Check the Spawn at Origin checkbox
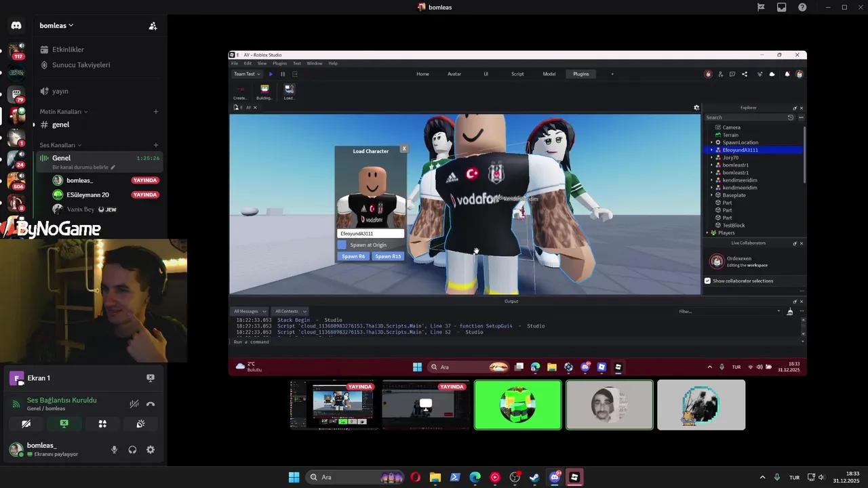 [342, 245]
